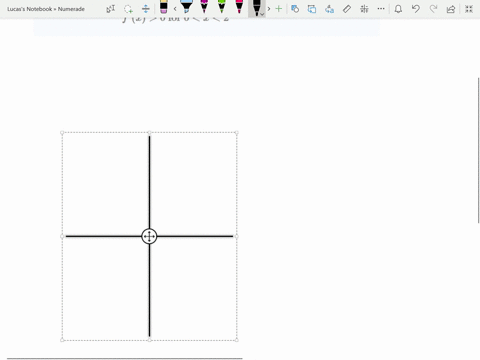Share this notebook page

pyautogui.click(x=451, y=9)
